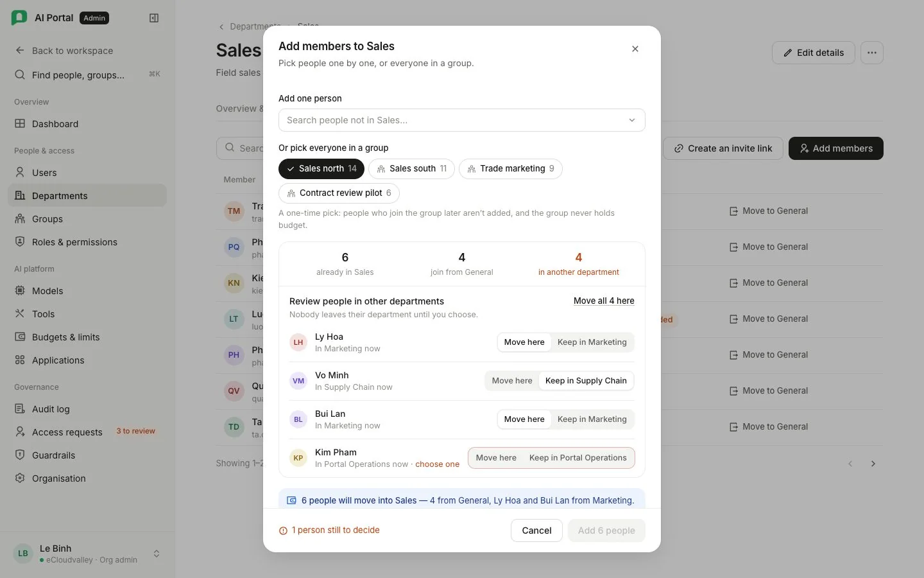Viewport: 924px width, 578px height.
Task: Choose Keep in Marketing for Bui Lan
Action: (x=592, y=419)
